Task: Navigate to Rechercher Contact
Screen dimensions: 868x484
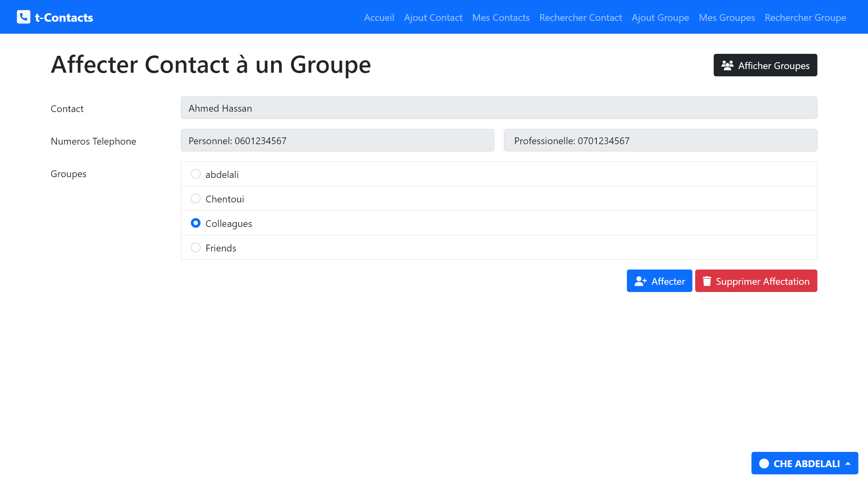Action: point(581,18)
